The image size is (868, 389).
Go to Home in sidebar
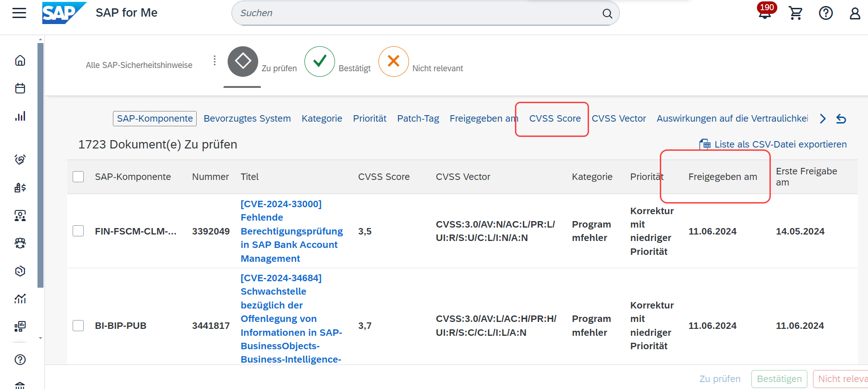pyautogui.click(x=20, y=61)
